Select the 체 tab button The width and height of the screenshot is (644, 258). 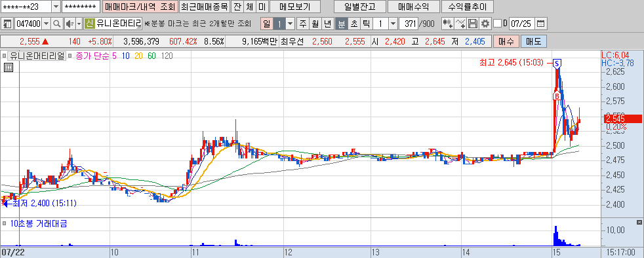(x=250, y=7)
